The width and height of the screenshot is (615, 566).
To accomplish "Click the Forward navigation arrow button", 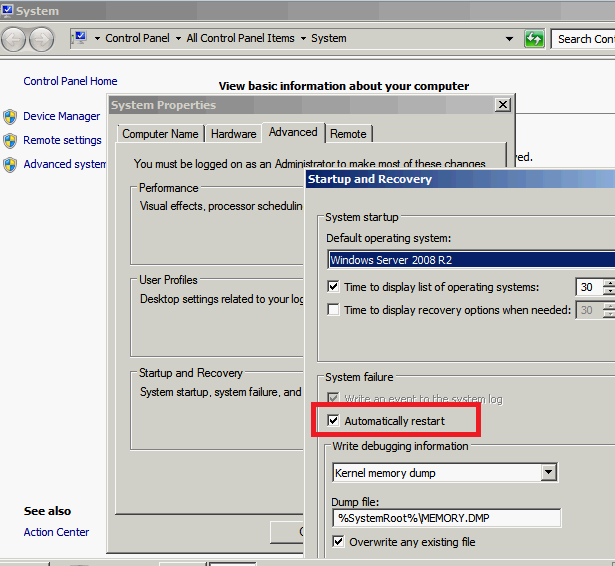I will (41, 39).
